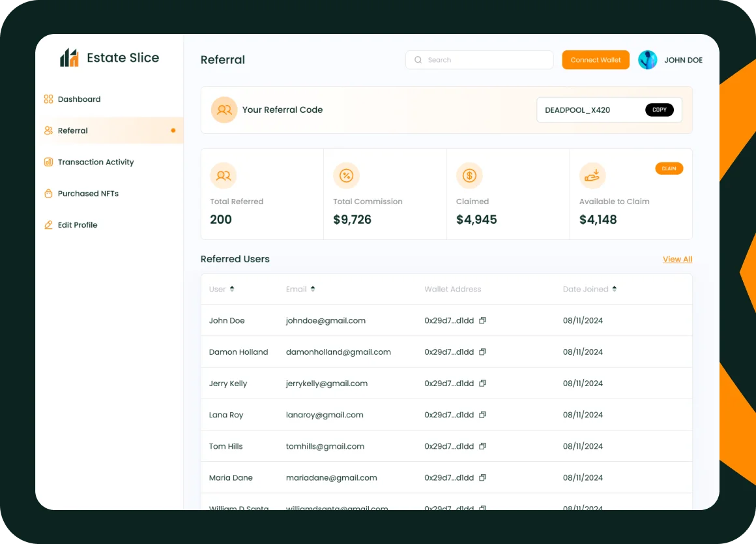Sort the table by Email column
The image size is (756, 544).
[313, 289]
